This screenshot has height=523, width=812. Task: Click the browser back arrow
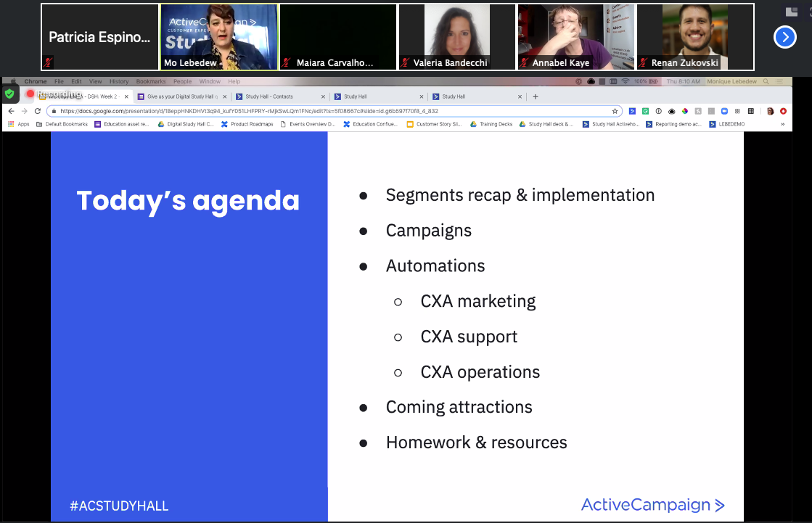tap(12, 111)
